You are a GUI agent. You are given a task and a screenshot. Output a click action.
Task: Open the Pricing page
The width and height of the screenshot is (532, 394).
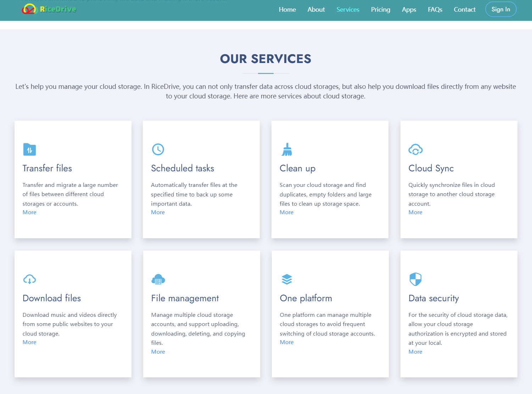[380, 10]
